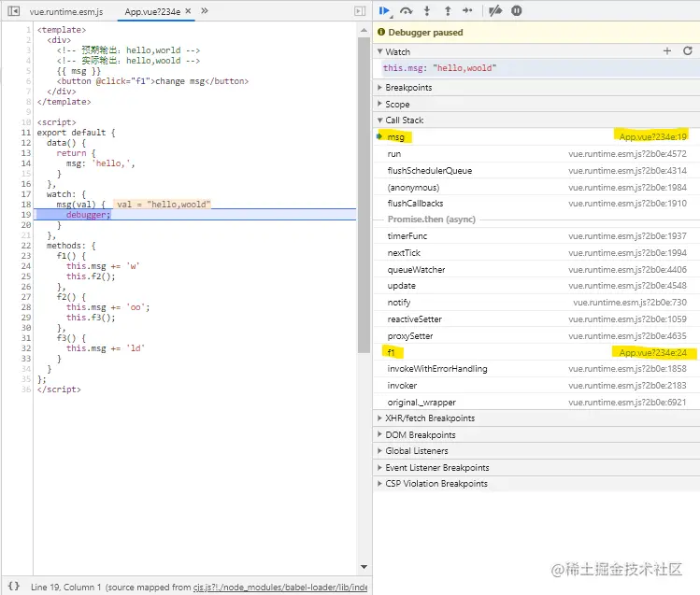Select original._wrapper call stack frame
This screenshot has height=595, width=700.
point(536,403)
